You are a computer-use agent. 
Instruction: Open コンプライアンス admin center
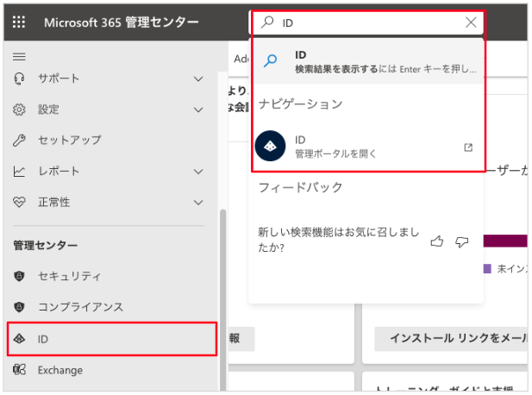click(x=109, y=307)
